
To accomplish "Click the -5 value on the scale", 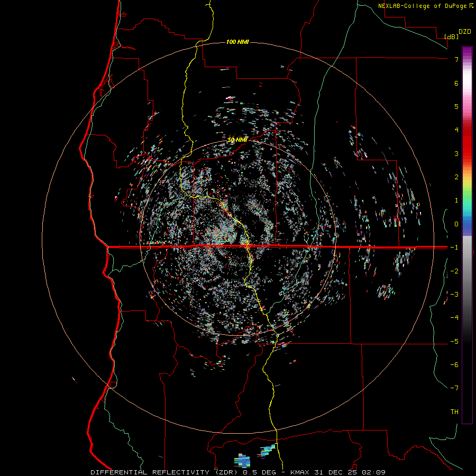I will click(454, 342).
